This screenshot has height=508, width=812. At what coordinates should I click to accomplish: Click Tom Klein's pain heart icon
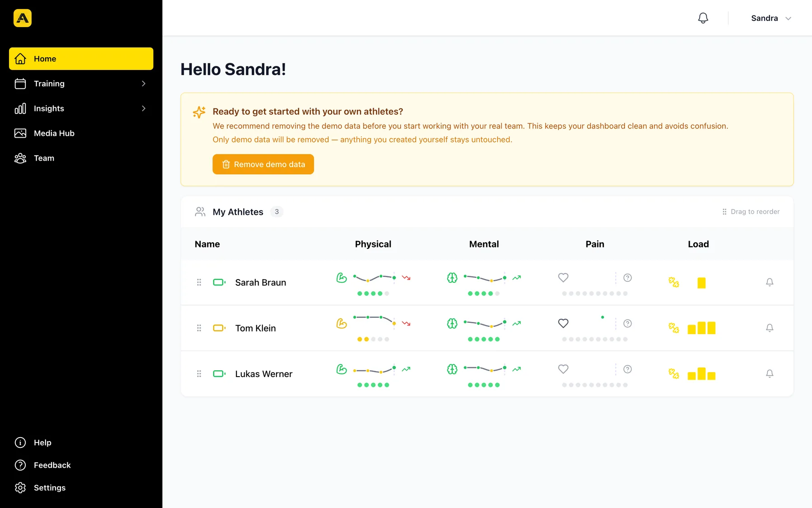click(x=563, y=323)
